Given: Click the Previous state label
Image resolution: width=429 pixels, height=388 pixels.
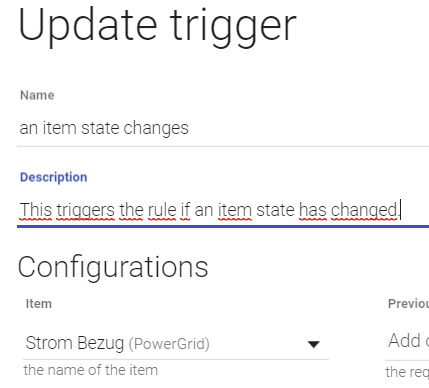Looking at the screenshot, I should (408, 304).
